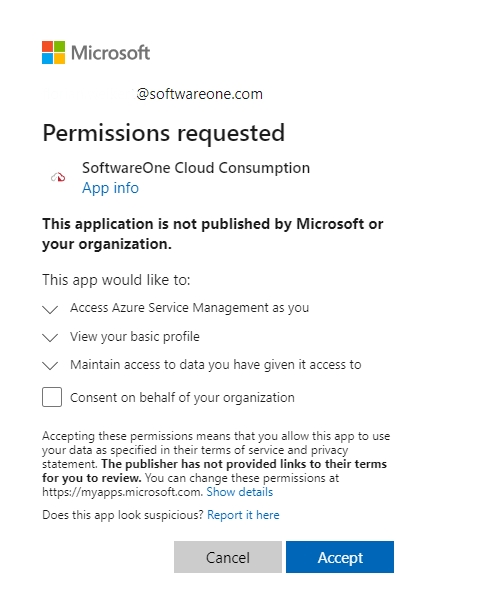
Task: Open the App info link
Action: [110, 188]
